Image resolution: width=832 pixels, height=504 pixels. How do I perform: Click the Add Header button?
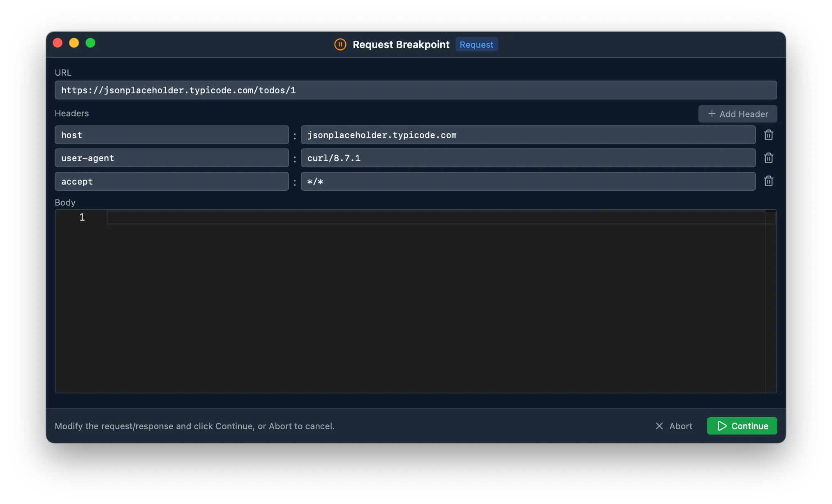[737, 113]
